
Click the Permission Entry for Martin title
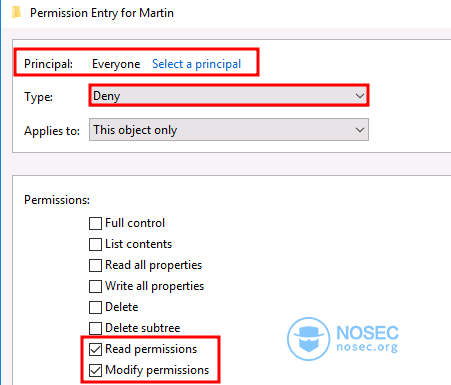coord(102,13)
